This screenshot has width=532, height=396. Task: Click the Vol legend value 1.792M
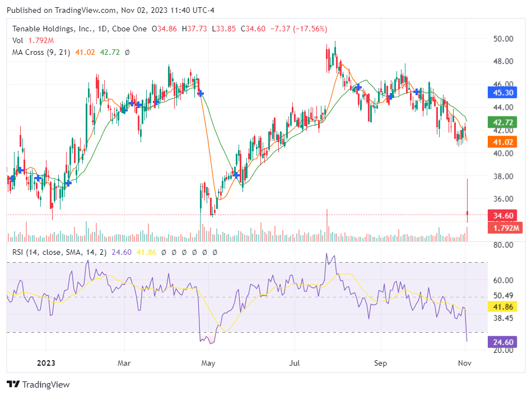41,41
